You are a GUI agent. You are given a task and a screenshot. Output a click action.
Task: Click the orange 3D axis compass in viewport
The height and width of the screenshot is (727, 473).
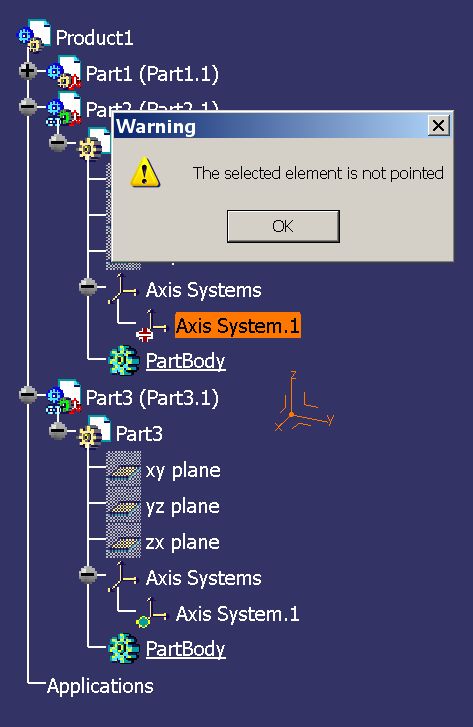click(x=303, y=402)
